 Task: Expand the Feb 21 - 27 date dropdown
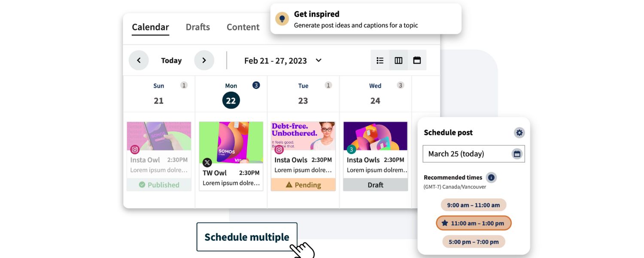318,60
